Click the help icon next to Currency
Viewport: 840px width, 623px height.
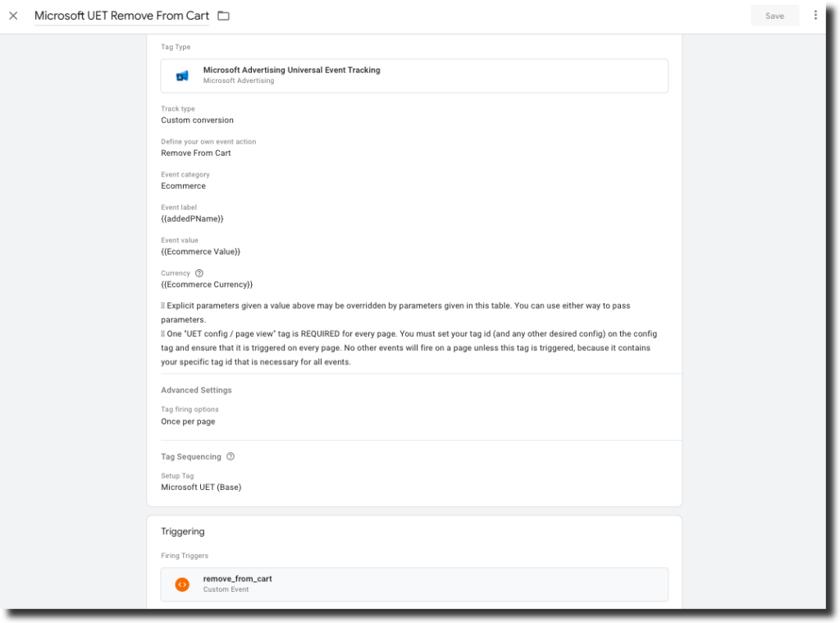(x=199, y=273)
